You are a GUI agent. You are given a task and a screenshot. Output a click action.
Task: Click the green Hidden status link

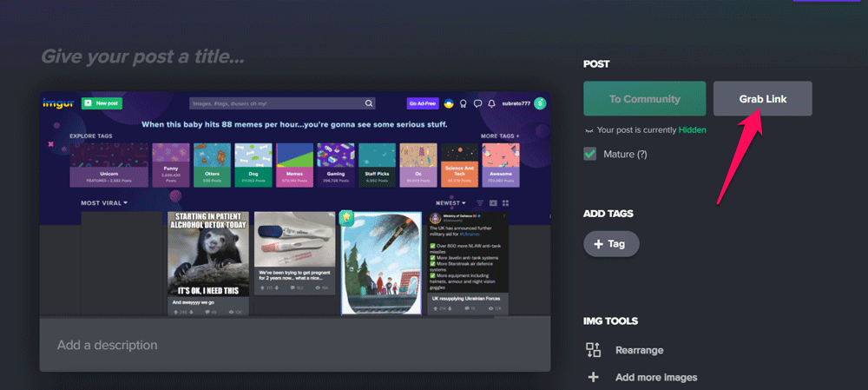pos(692,130)
